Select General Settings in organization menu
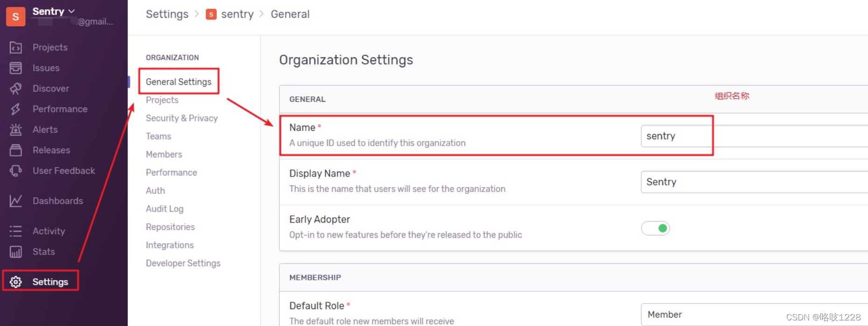868x326 pixels. (x=178, y=82)
